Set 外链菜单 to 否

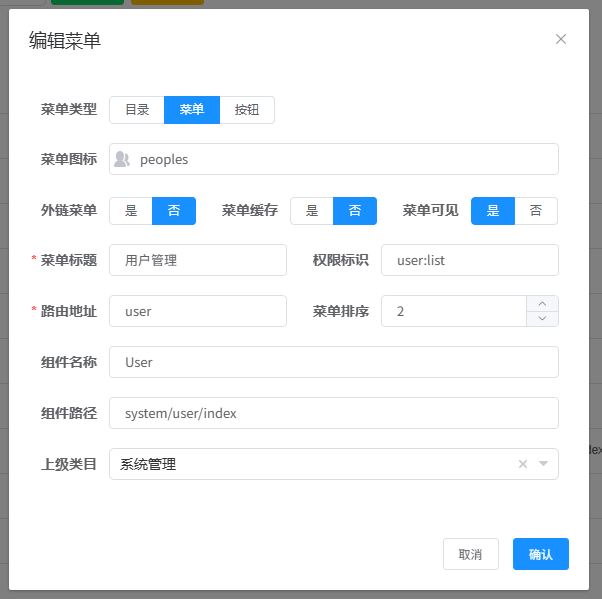tap(174, 211)
